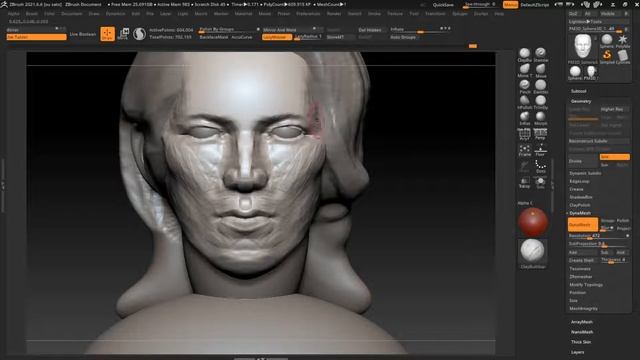Expand the Layers section

point(578,352)
